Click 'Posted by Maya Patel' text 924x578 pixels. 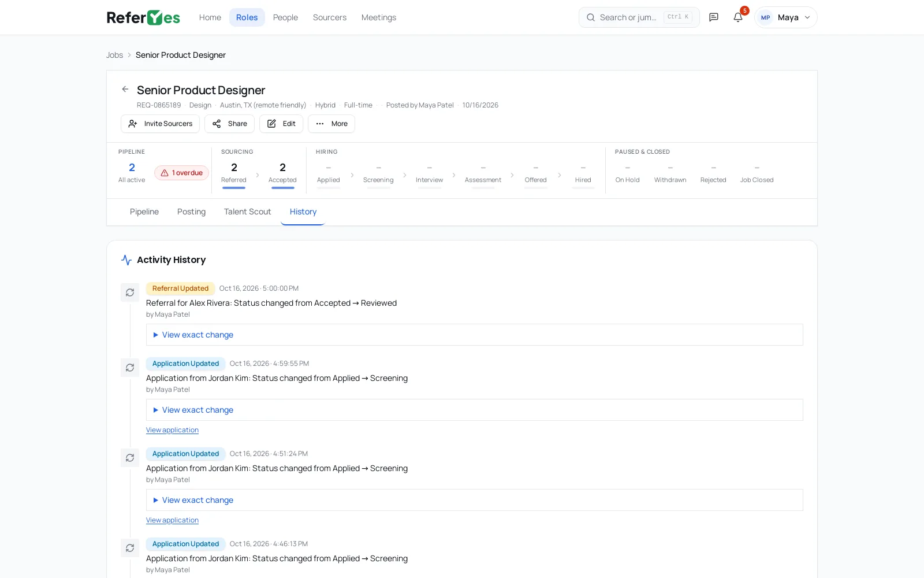pos(420,105)
